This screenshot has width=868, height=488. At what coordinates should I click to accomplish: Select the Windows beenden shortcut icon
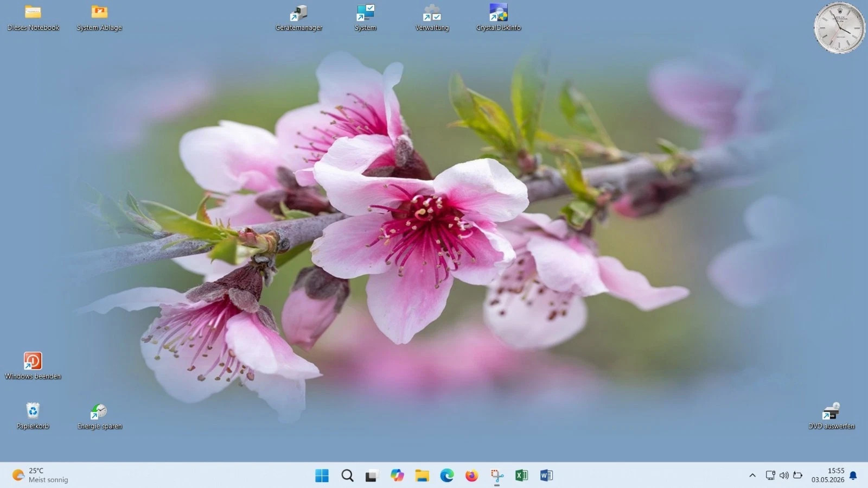(x=33, y=366)
